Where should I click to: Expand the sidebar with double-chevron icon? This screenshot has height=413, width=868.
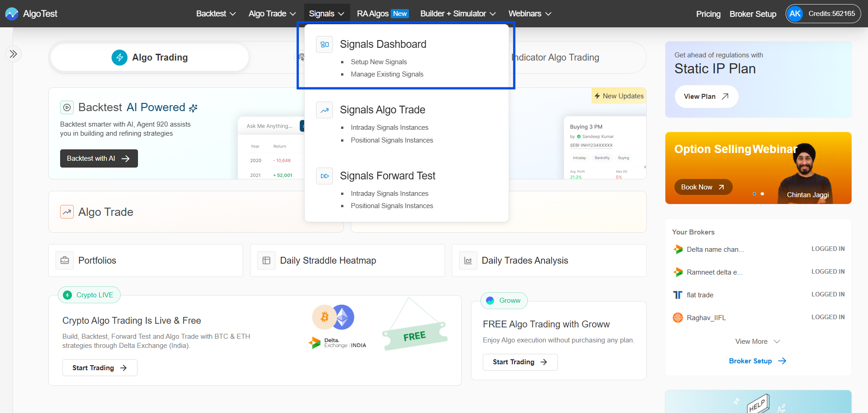click(x=13, y=54)
